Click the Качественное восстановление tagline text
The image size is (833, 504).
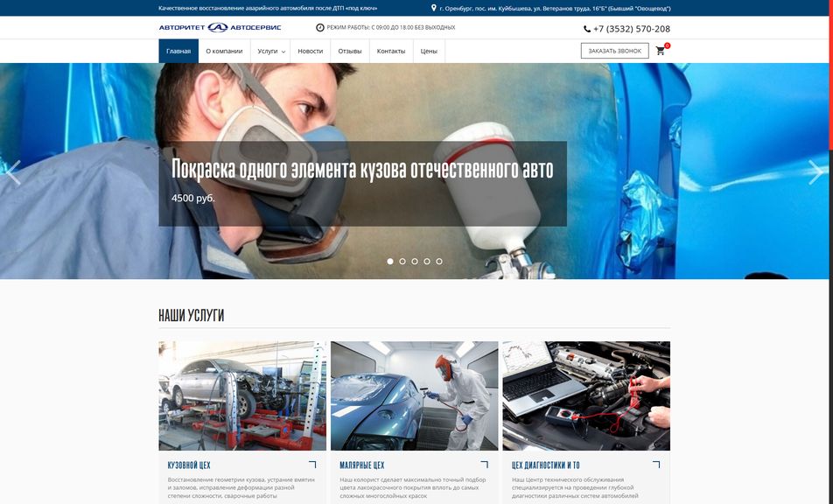268,9
